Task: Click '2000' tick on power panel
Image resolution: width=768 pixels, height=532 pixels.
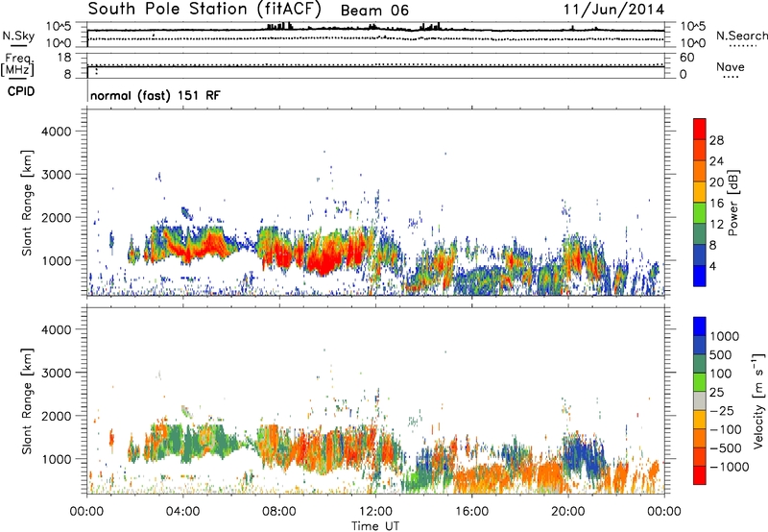Action: [57, 217]
